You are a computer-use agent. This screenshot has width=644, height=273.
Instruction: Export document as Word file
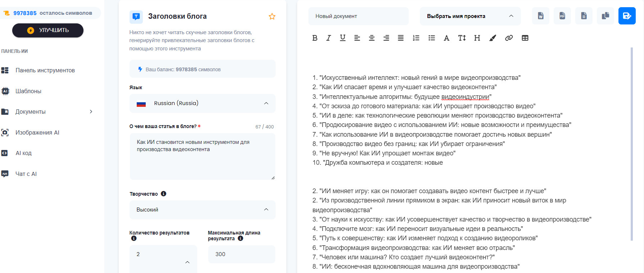(540, 16)
